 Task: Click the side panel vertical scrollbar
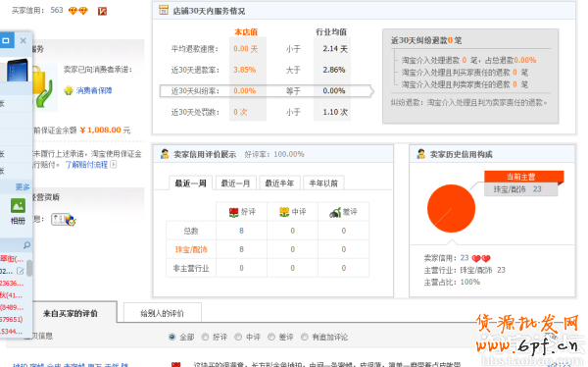click(x=29, y=268)
